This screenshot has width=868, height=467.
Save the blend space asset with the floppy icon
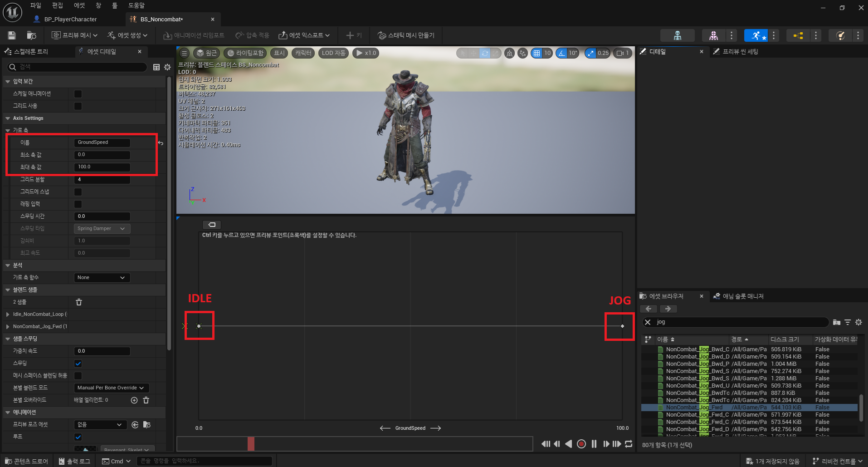pyautogui.click(x=12, y=35)
